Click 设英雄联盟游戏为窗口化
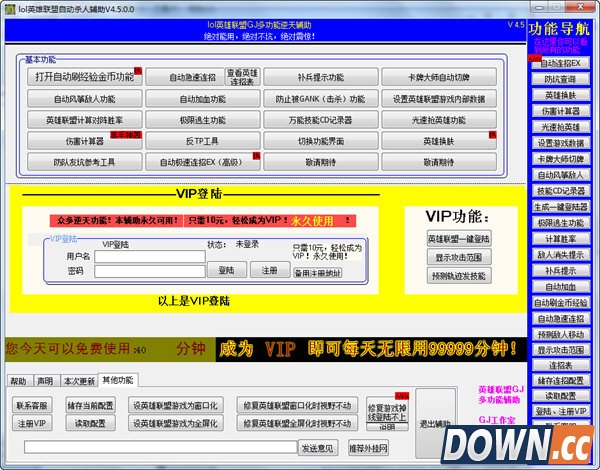 tap(176, 405)
